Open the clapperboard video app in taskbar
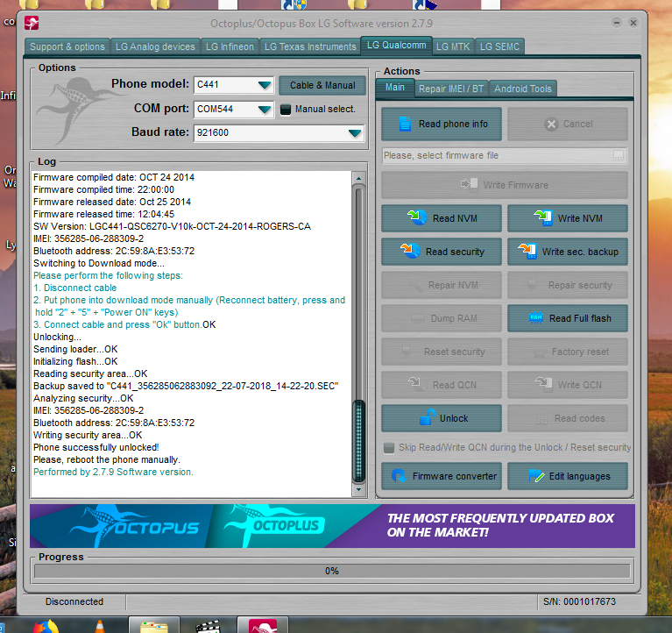The width and height of the screenshot is (672, 633). 208,627
